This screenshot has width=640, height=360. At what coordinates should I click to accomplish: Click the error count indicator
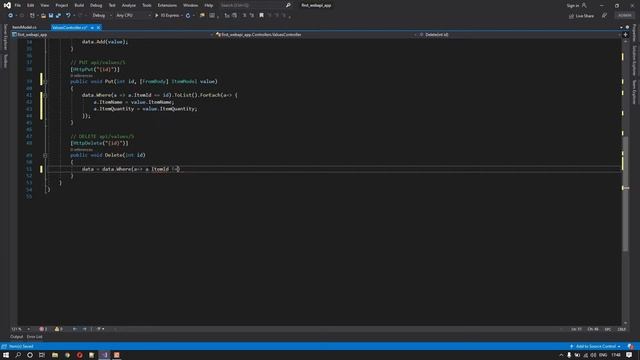point(43,329)
